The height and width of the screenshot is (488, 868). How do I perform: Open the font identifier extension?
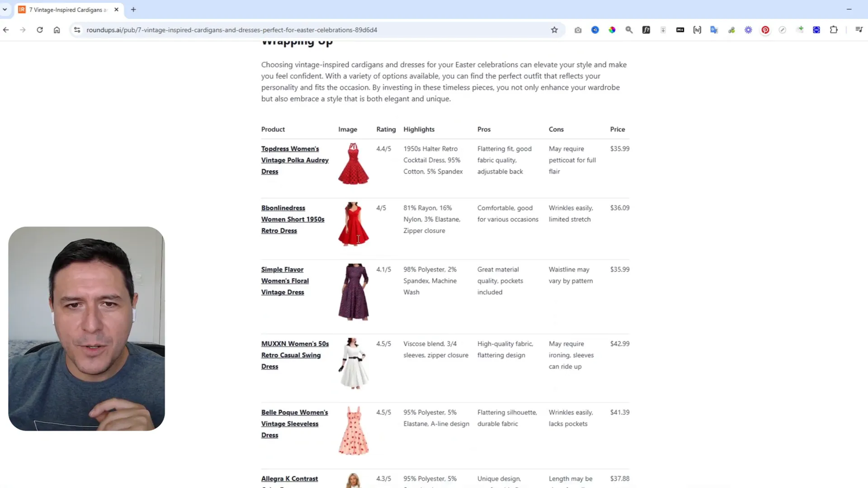pyautogui.click(x=646, y=30)
